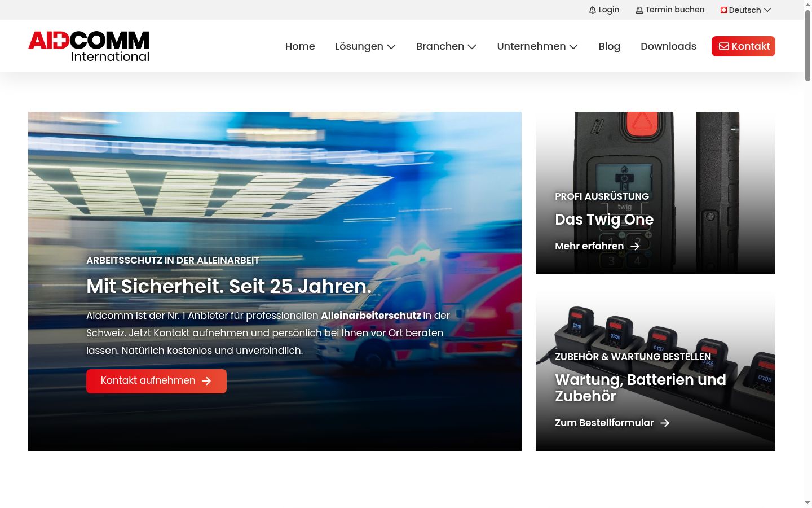Click the Aidcomm International logo
Image resolution: width=812 pixels, height=508 pixels.
pyautogui.click(x=89, y=46)
